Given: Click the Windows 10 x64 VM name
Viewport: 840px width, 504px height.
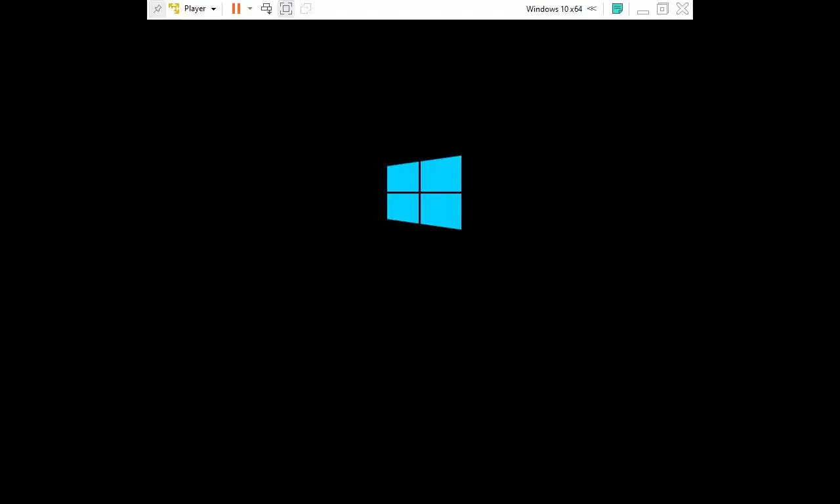Looking at the screenshot, I should (x=554, y=9).
